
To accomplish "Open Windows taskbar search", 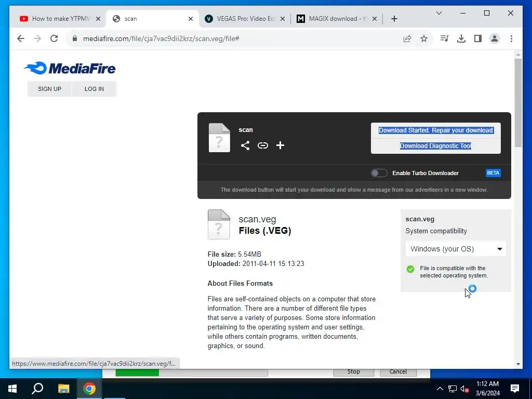I will point(37,389).
